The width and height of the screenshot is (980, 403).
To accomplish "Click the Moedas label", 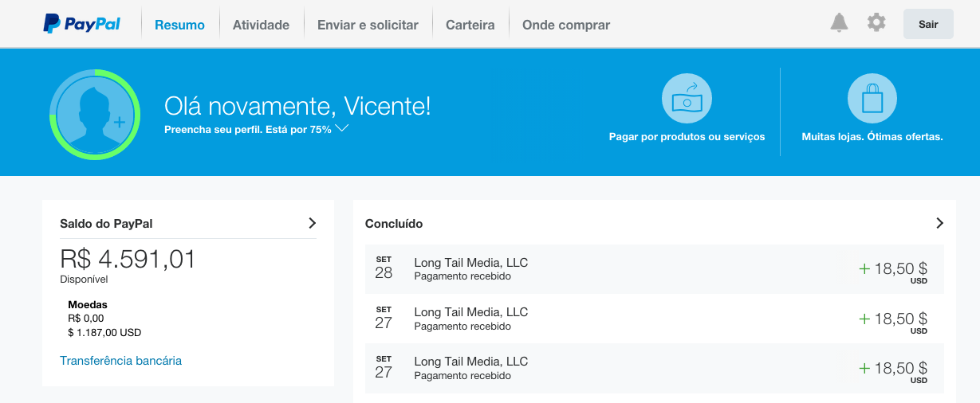I will pyautogui.click(x=88, y=304).
